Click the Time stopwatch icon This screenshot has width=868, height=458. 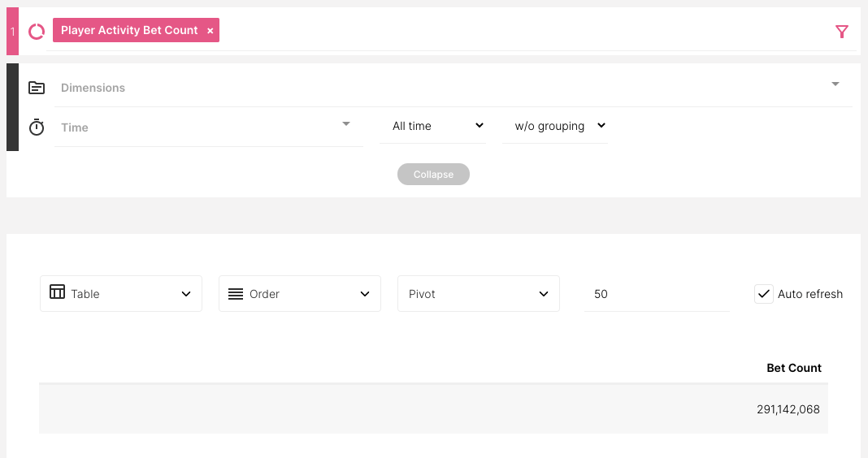(37, 127)
